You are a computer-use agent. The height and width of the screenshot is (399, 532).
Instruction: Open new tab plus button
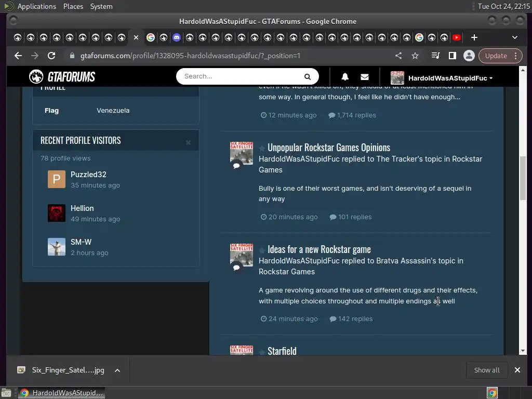pyautogui.click(x=474, y=37)
